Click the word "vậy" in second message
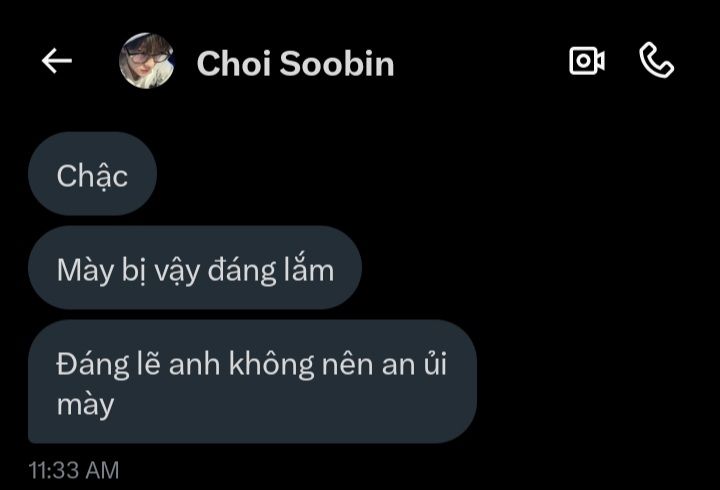The width and height of the screenshot is (720, 490). 177,270
